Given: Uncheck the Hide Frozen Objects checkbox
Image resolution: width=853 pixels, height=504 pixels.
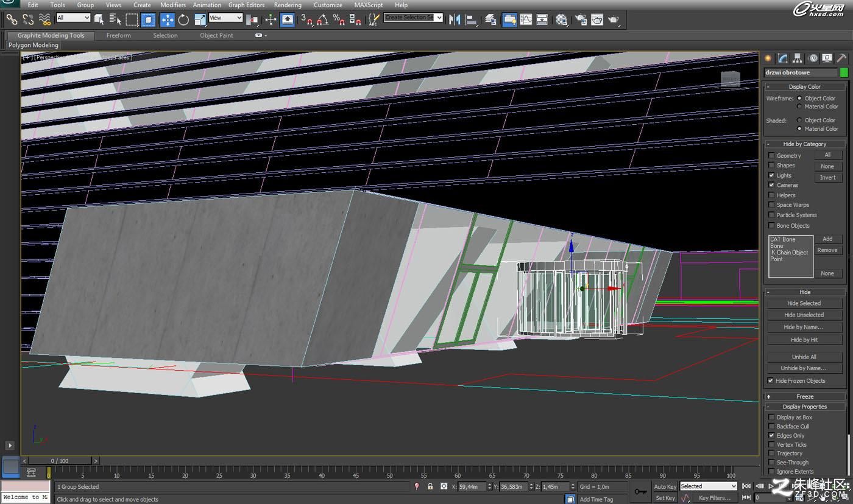Looking at the screenshot, I should [771, 381].
